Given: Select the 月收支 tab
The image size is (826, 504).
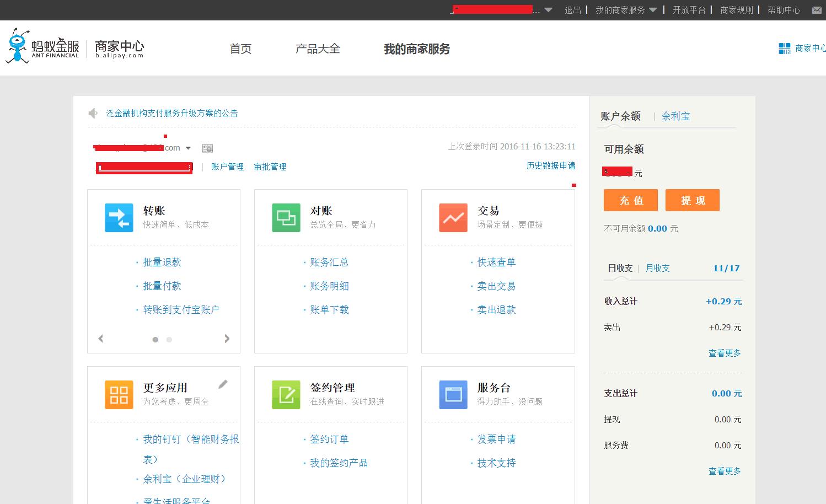Looking at the screenshot, I should coord(657,268).
